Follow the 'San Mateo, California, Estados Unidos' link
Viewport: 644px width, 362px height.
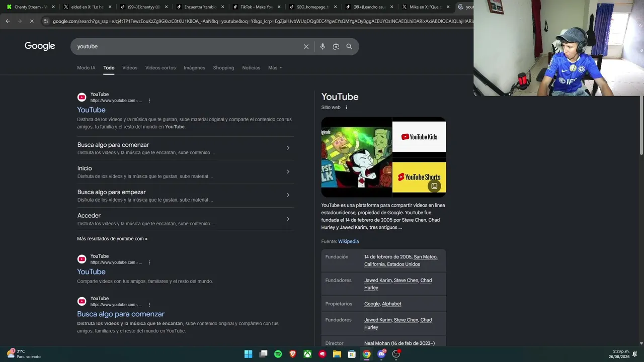coord(400,260)
